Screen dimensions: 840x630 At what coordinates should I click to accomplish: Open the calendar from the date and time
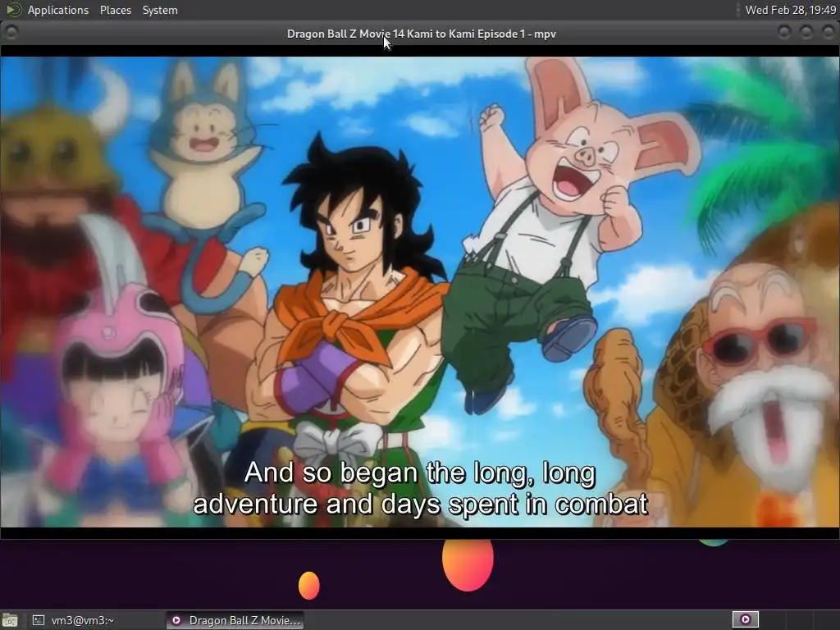point(790,10)
